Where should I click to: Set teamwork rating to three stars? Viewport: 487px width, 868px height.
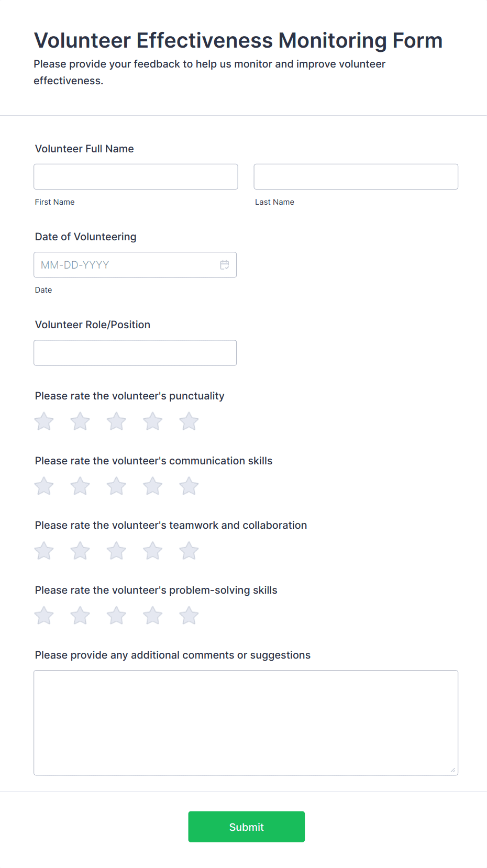[x=116, y=551]
